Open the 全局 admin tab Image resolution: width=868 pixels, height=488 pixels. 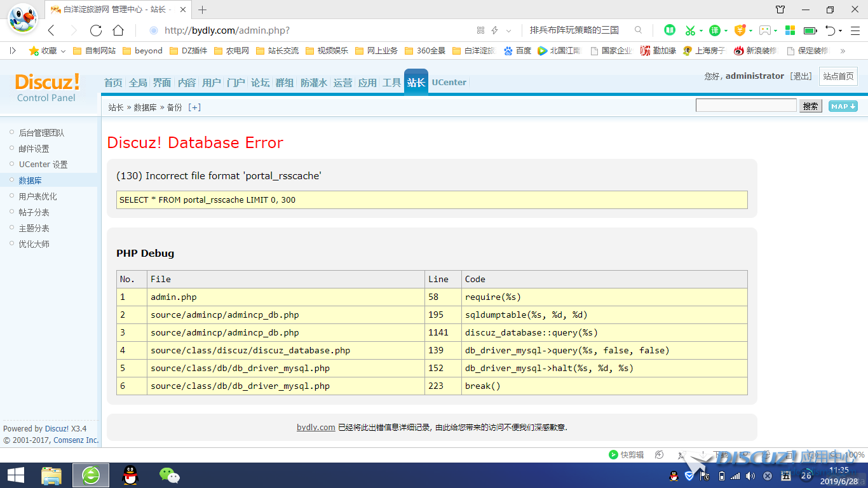(x=138, y=83)
